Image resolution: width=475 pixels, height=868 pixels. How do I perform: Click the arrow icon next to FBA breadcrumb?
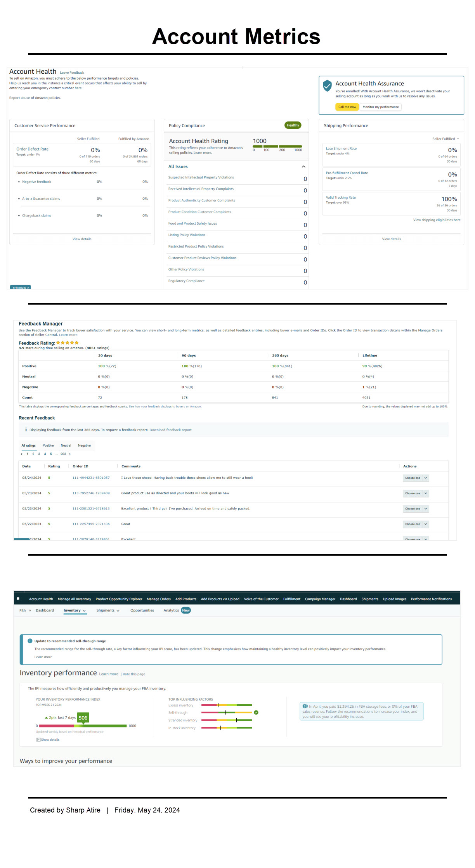30,610
